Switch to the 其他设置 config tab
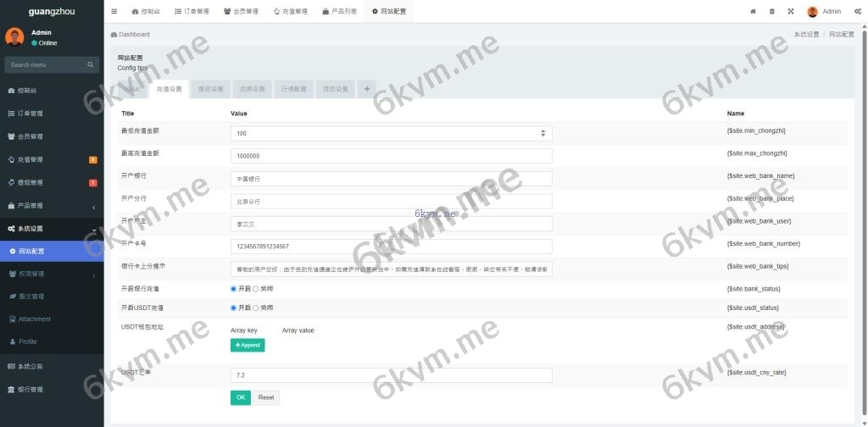The image size is (868, 427). (x=336, y=89)
